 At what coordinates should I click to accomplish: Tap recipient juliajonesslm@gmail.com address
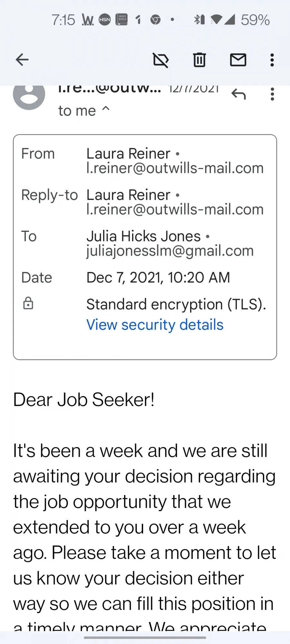pos(170,251)
